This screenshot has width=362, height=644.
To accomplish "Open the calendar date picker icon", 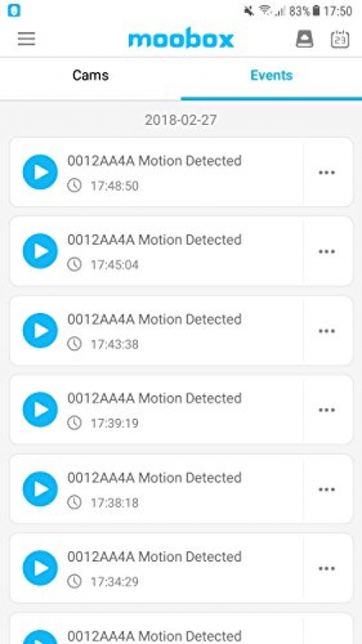I will click(340, 40).
